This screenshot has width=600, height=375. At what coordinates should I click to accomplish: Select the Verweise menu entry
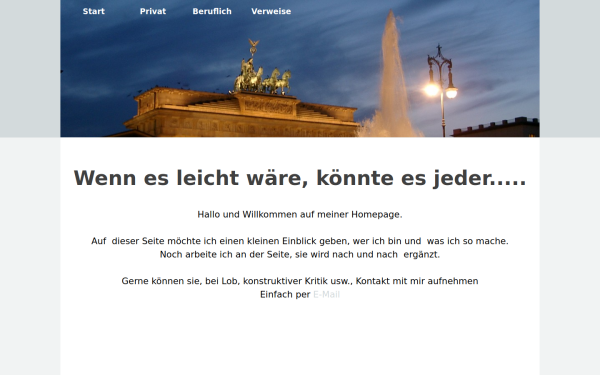coord(271,11)
